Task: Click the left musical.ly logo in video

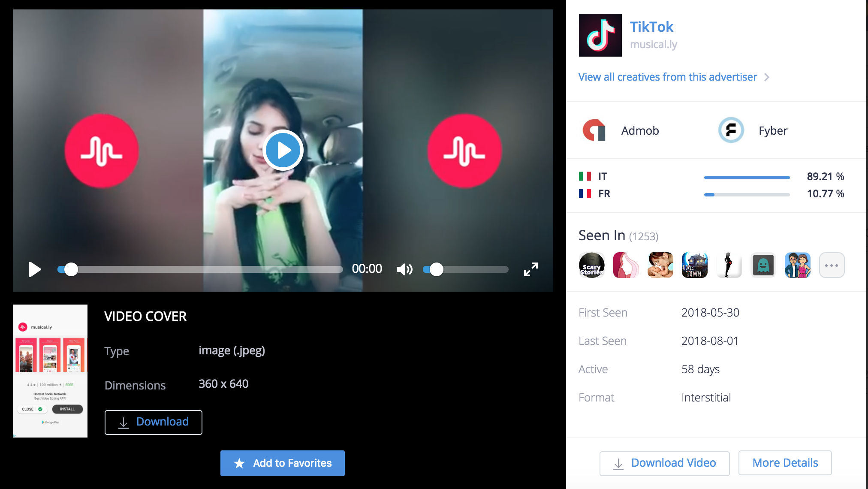Action: pyautogui.click(x=102, y=151)
